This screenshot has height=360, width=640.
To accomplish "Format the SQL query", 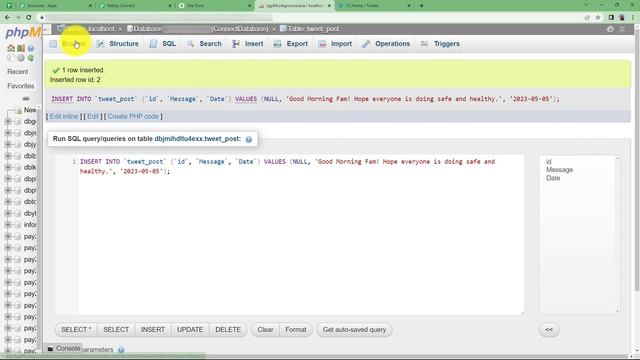I will tap(296, 330).
